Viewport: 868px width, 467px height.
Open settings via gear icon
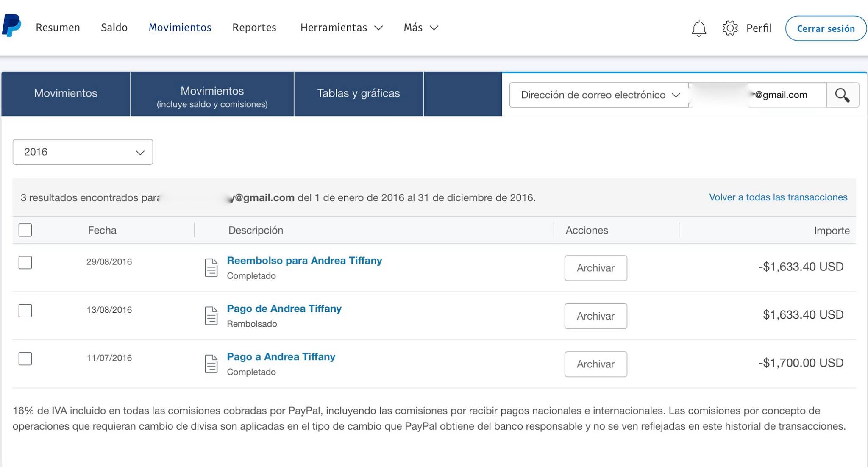730,28
